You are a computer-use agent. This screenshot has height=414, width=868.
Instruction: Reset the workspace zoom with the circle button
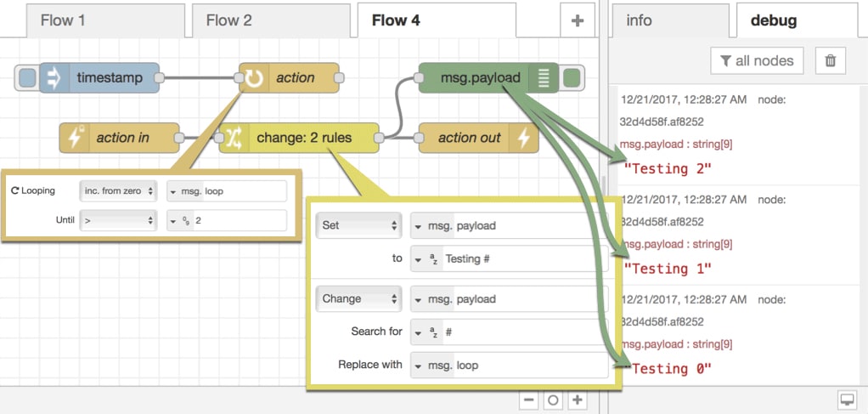pyautogui.click(x=553, y=400)
